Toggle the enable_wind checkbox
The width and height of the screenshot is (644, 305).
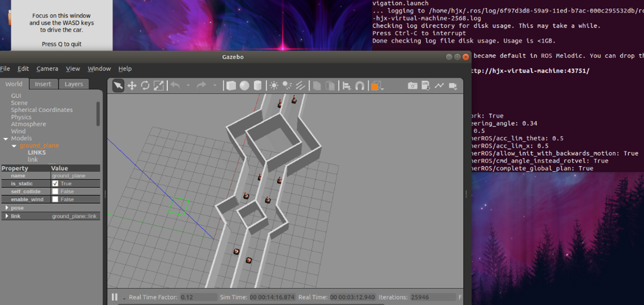click(x=55, y=199)
